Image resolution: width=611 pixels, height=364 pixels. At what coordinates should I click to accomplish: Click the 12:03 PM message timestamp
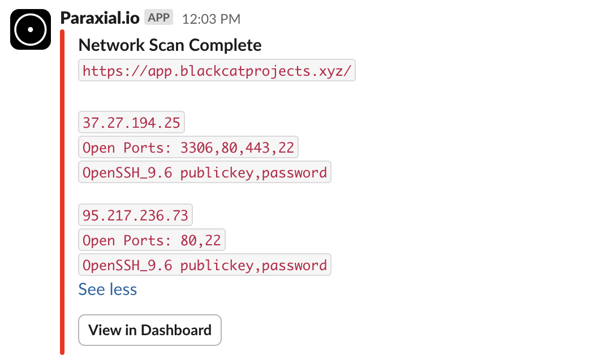pos(211,19)
